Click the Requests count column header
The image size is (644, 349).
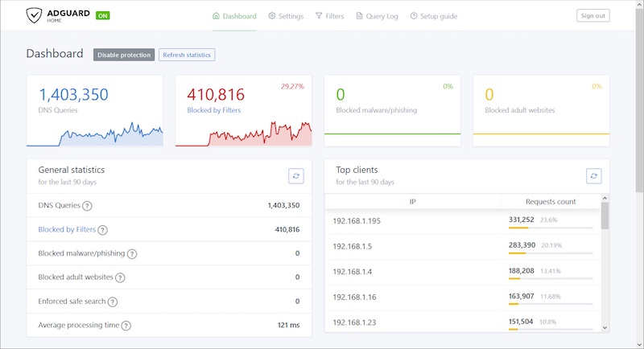click(551, 201)
